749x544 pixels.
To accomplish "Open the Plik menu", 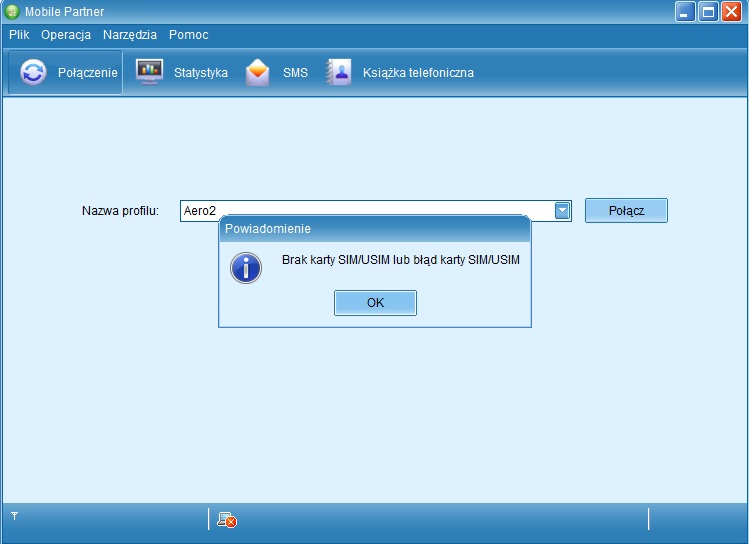I will click(x=19, y=34).
